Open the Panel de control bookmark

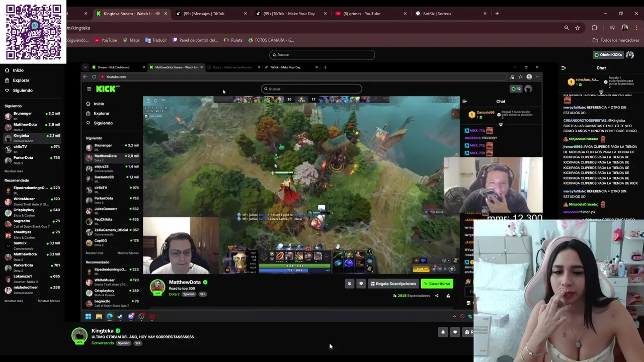(195, 40)
